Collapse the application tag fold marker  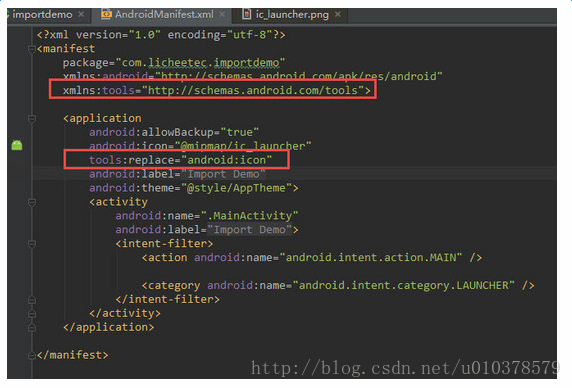pyautogui.click(x=32, y=119)
